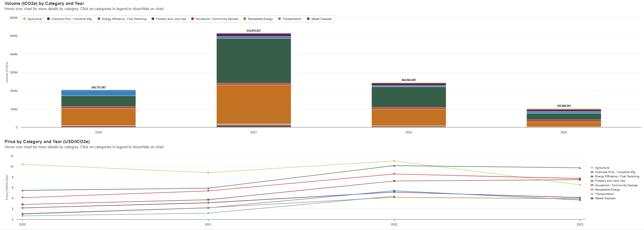
Task: Select Renewable Energy in price chart legend
Action: tap(607, 190)
